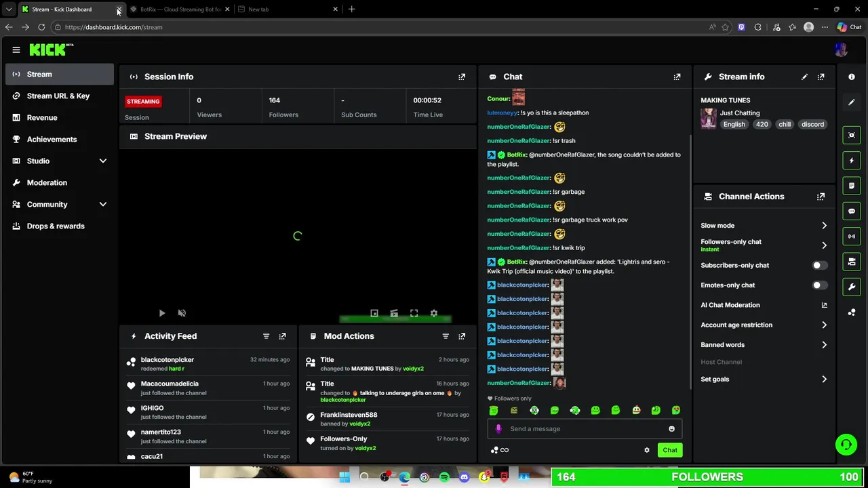Image resolution: width=868 pixels, height=488 pixels.
Task: Open stream preview settings gear
Action: [x=434, y=313]
